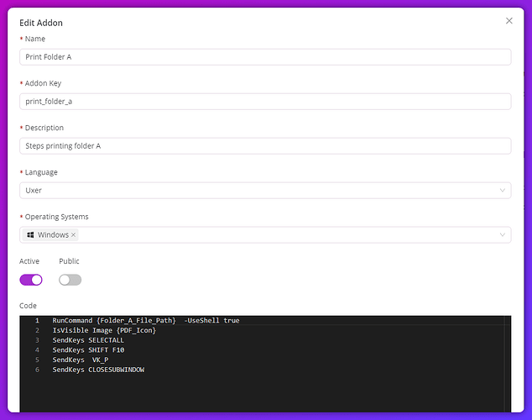The height and width of the screenshot is (420, 532).
Task: Click the SendKeys SELECTALL code line
Action: (88, 340)
